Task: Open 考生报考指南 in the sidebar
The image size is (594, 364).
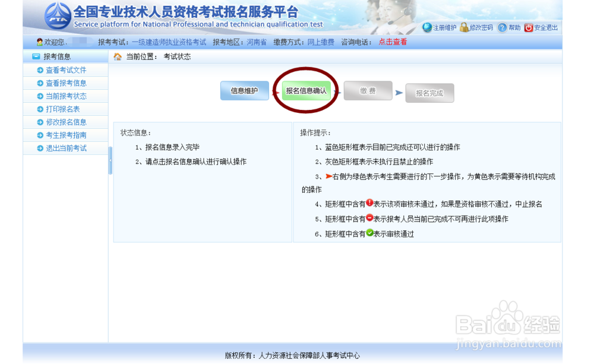Action: [67, 135]
